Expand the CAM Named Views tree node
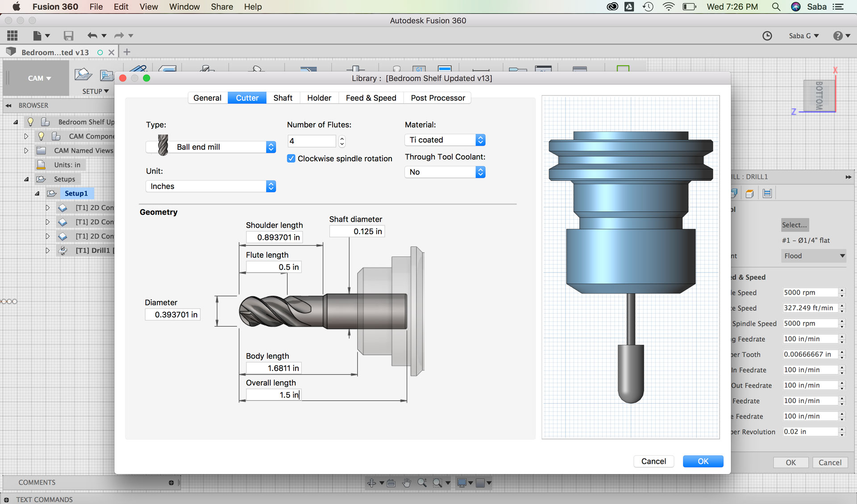Screen dimensions: 857x504 click(26, 150)
